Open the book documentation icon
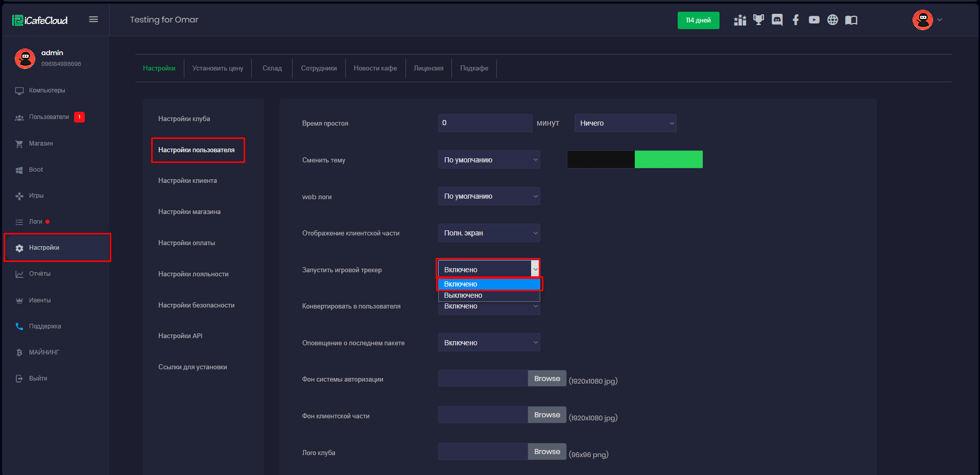 click(x=851, y=20)
